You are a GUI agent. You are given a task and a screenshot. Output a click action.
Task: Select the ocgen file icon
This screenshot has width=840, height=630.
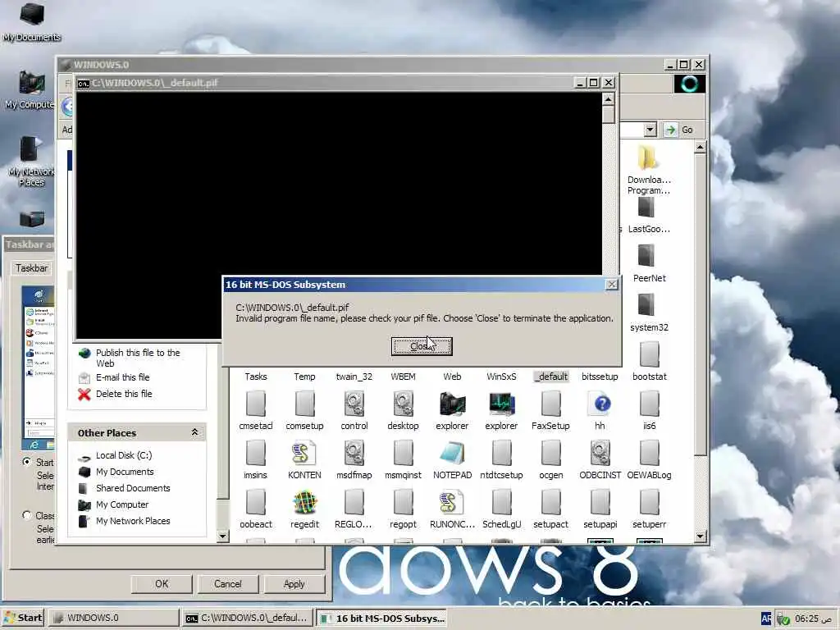550,453
